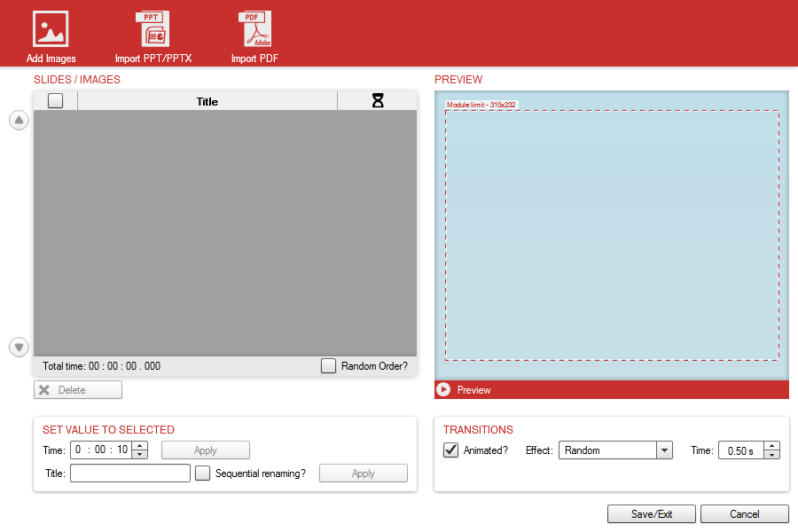The width and height of the screenshot is (798, 532).
Task: Decrease slide time with down spinner
Action: 139,454
